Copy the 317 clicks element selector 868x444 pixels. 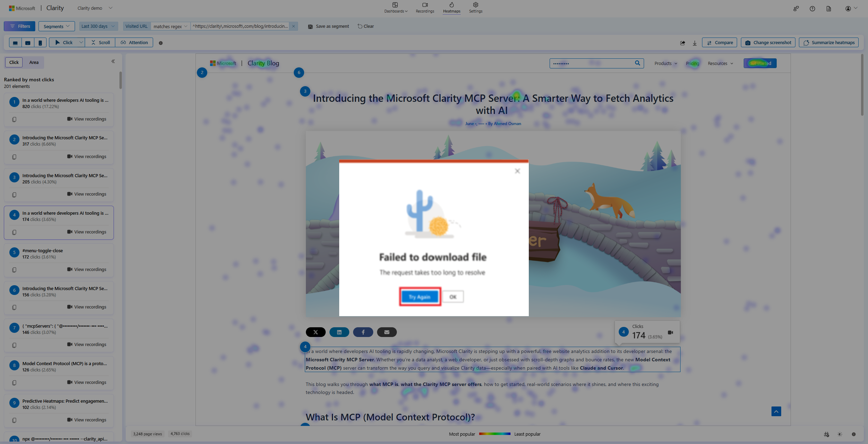14,157
